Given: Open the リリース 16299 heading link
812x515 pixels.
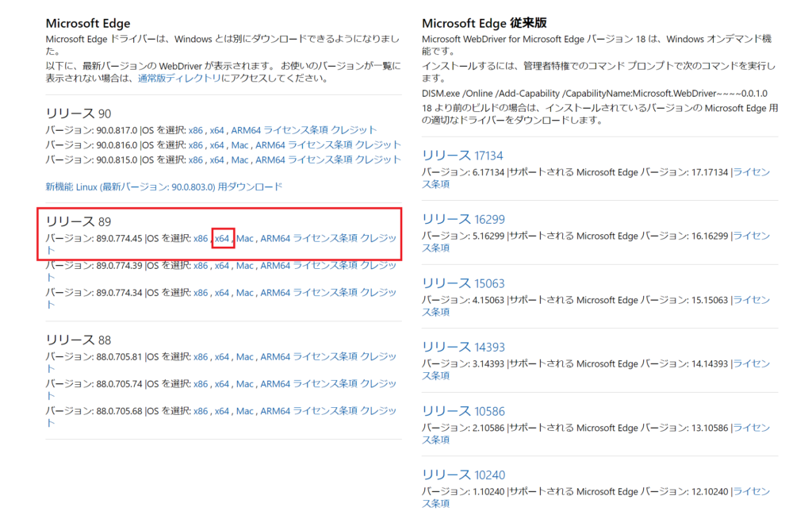Looking at the screenshot, I should point(463,219).
